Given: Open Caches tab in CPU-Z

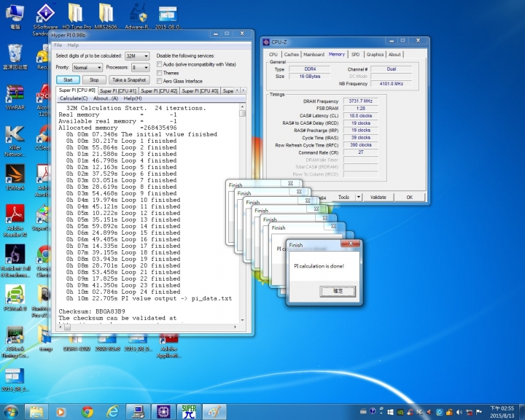Looking at the screenshot, I should point(291,54).
